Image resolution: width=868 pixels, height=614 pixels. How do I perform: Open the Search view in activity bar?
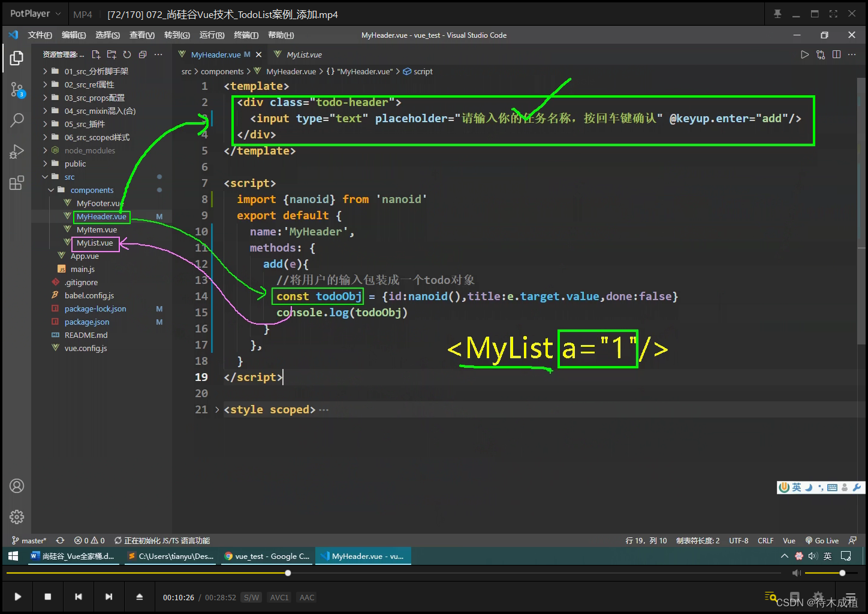[17, 120]
